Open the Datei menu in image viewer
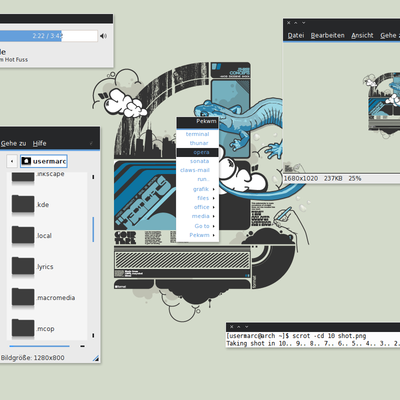 coord(296,35)
